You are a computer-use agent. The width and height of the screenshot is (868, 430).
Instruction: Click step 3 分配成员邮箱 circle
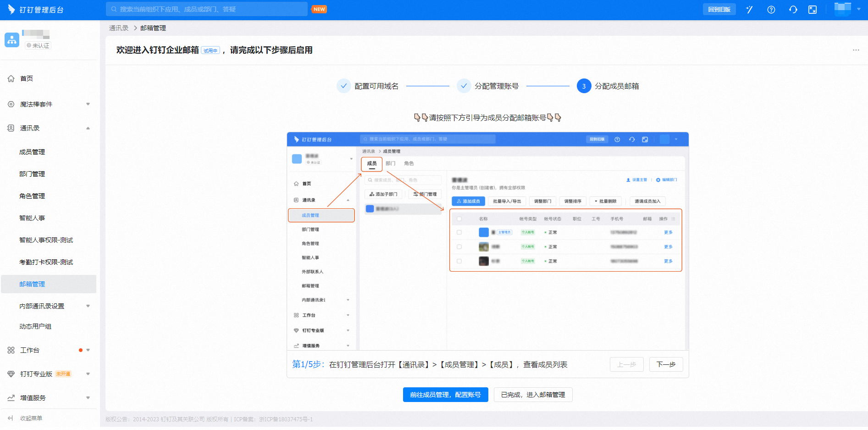[x=584, y=86]
